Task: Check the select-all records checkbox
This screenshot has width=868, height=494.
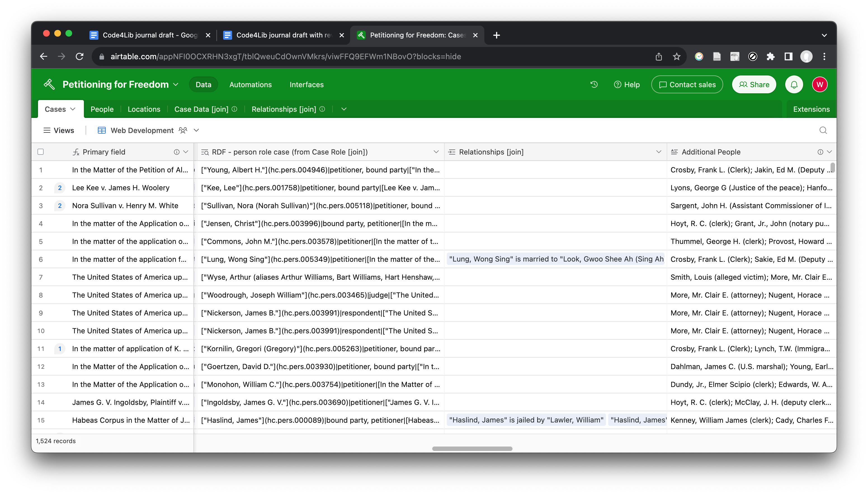Action: click(x=41, y=152)
